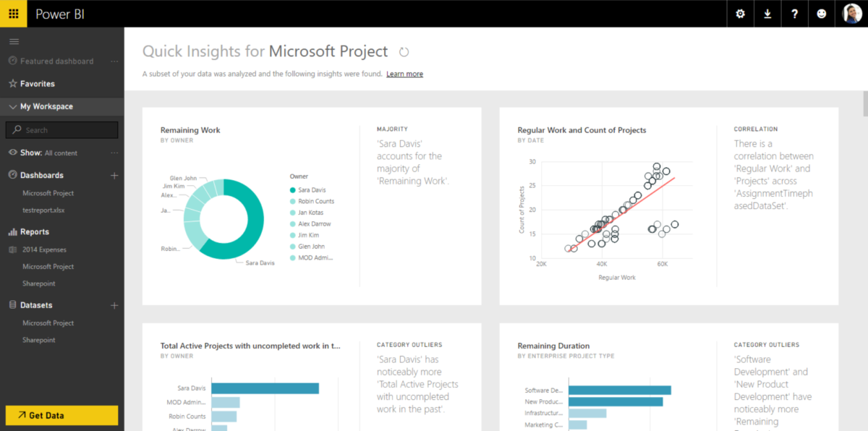Open the Settings gear icon
This screenshot has width=868, height=431.
click(x=739, y=14)
